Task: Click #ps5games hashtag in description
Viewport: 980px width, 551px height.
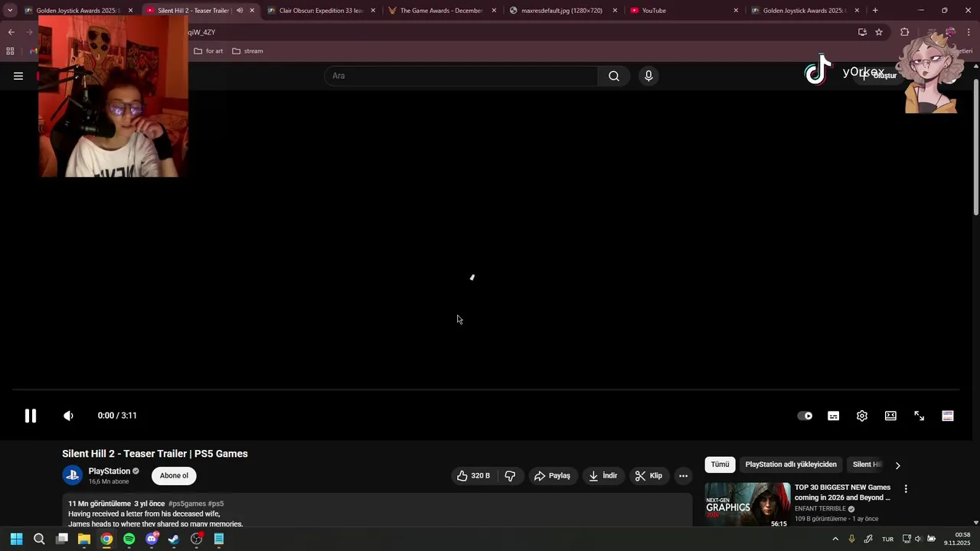Action: pos(187,504)
